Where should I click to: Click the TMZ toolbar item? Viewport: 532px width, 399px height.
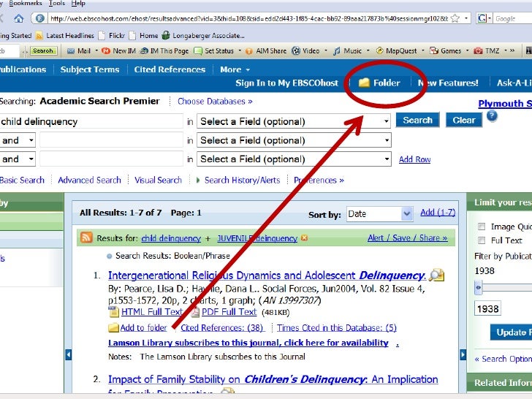pos(487,51)
